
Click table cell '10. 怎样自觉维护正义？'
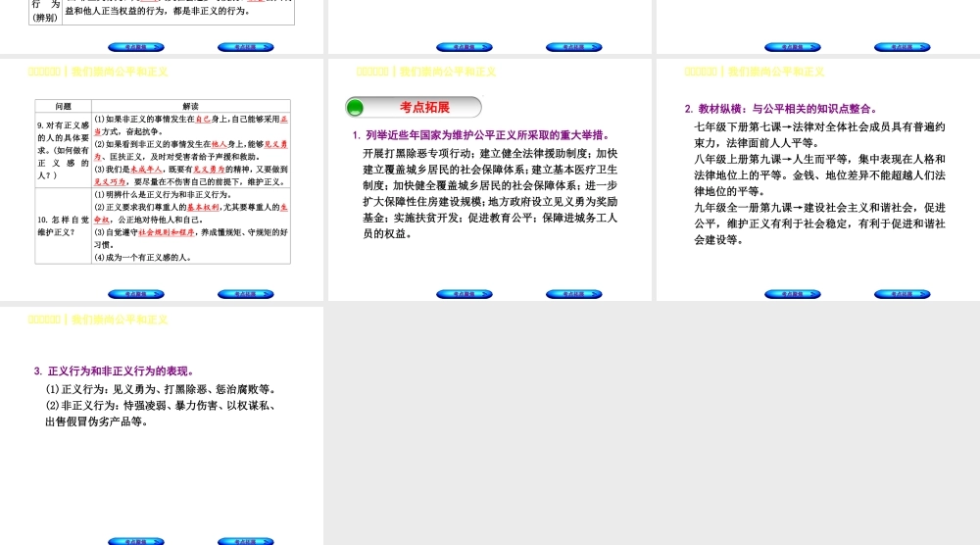(x=63, y=225)
